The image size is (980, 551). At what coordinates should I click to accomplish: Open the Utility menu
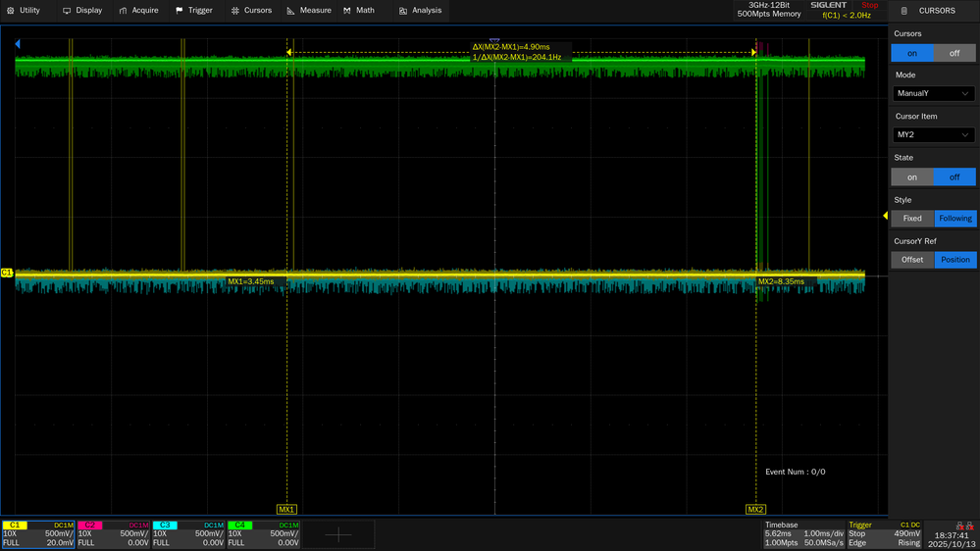pos(24,11)
